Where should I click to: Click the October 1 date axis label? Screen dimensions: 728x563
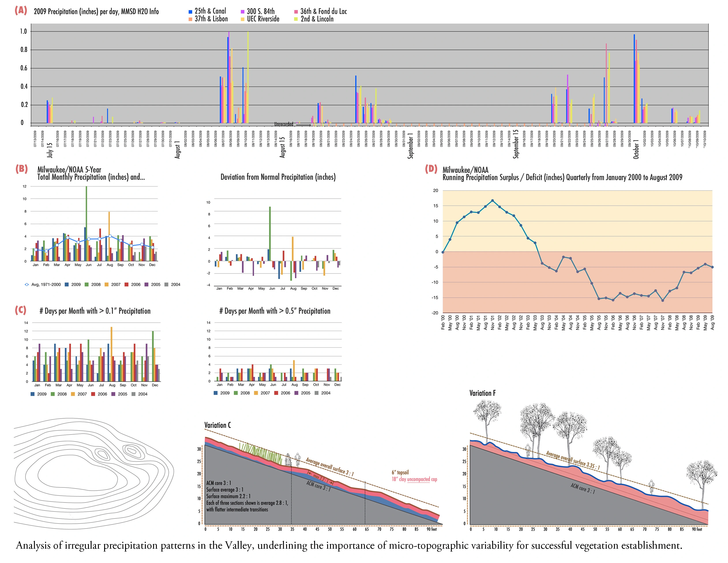636,149
